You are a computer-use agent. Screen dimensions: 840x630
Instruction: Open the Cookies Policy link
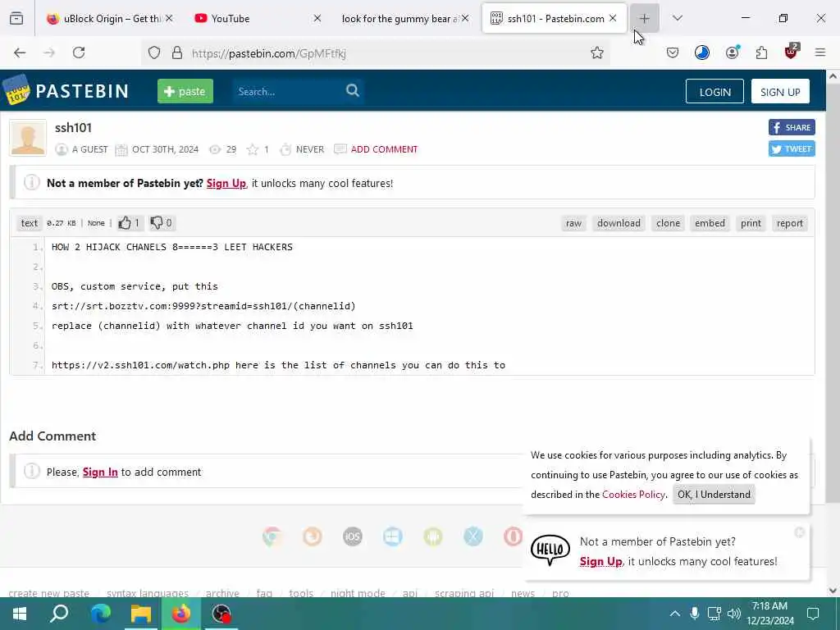(633, 495)
